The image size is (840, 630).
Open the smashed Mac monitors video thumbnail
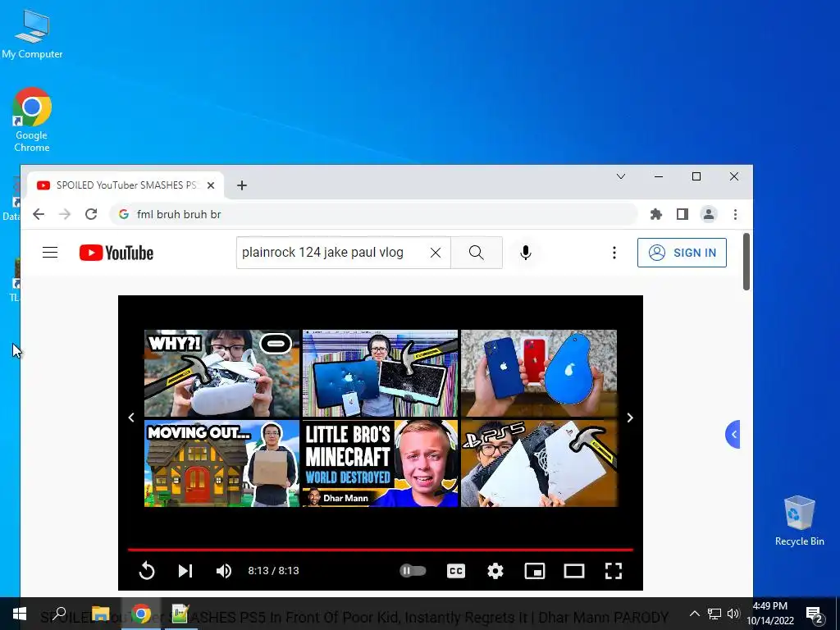[x=381, y=373]
